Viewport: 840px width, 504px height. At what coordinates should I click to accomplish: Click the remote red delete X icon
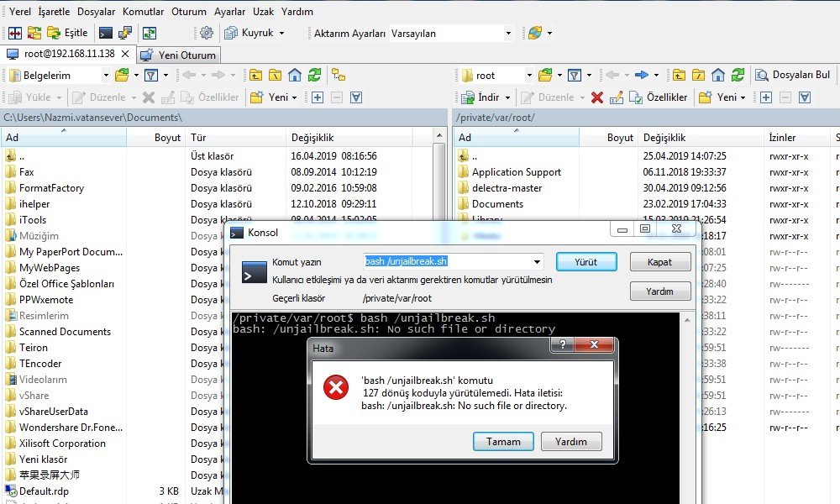[x=596, y=97]
